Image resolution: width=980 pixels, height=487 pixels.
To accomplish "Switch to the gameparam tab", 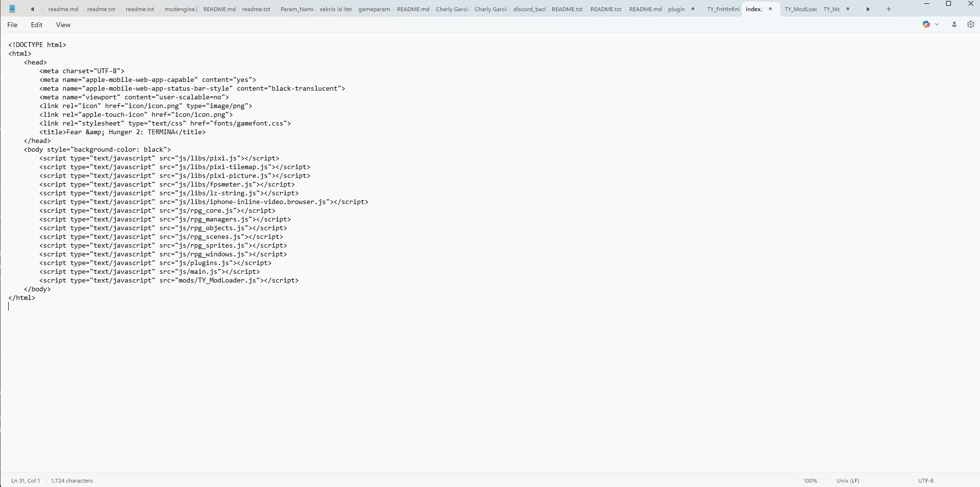I will (x=374, y=9).
